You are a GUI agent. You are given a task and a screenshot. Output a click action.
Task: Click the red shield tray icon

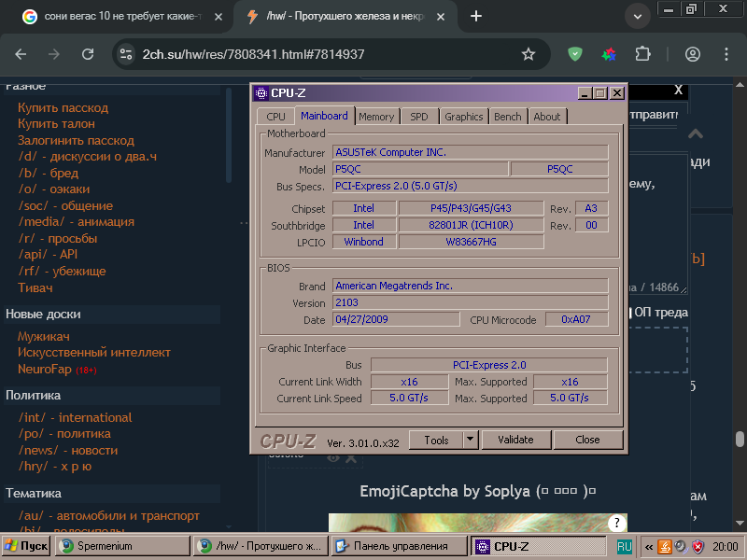pos(698,547)
